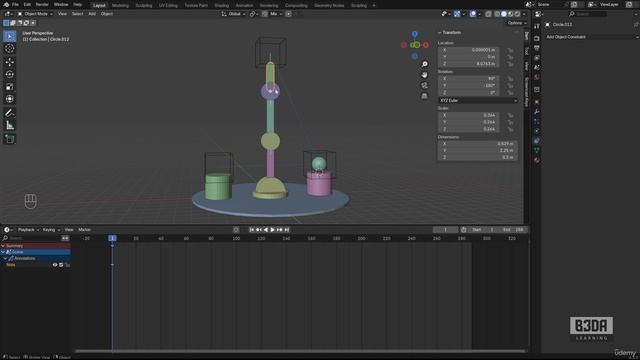Click the zoom view magnifier icon

tap(424, 64)
